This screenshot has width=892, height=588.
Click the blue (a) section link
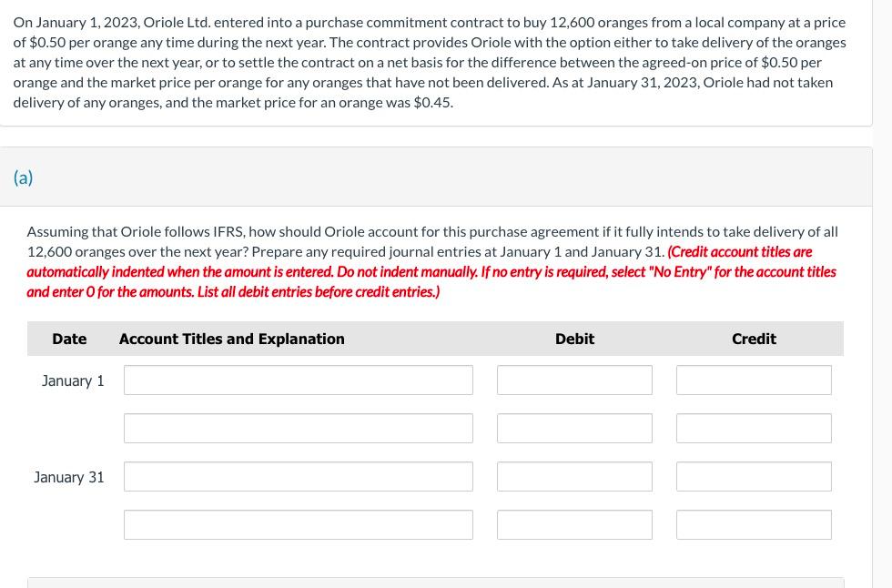(23, 177)
